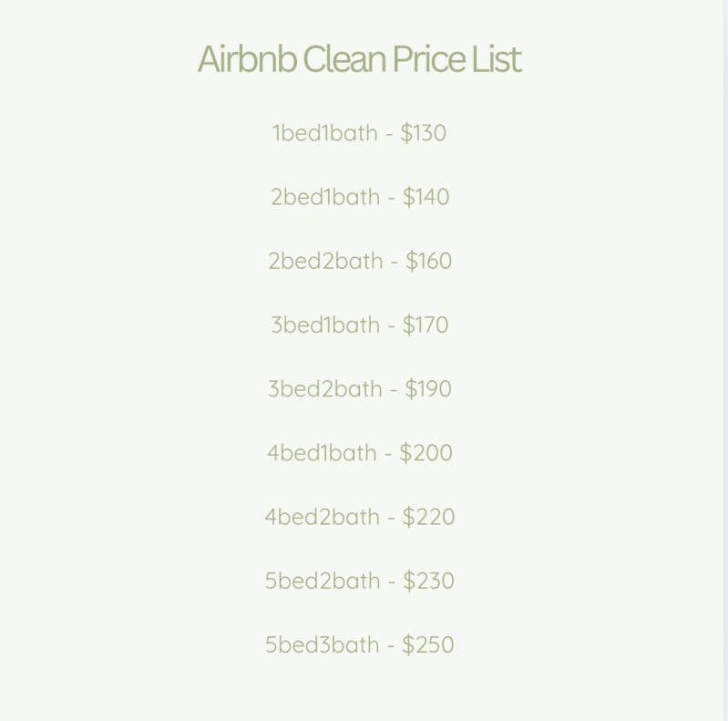Screen dimensions: 728x721
Task: Select the $250 price
Action: coord(428,644)
